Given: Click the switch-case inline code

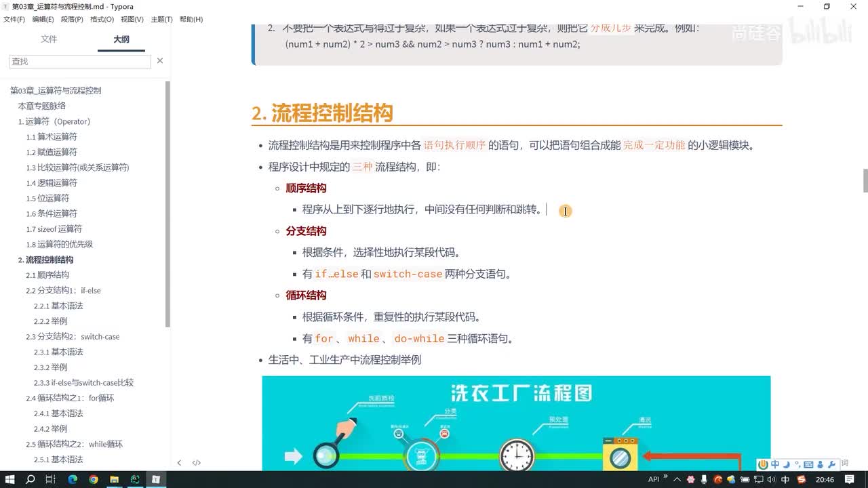Looking at the screenshot, I should click(408, 274).
